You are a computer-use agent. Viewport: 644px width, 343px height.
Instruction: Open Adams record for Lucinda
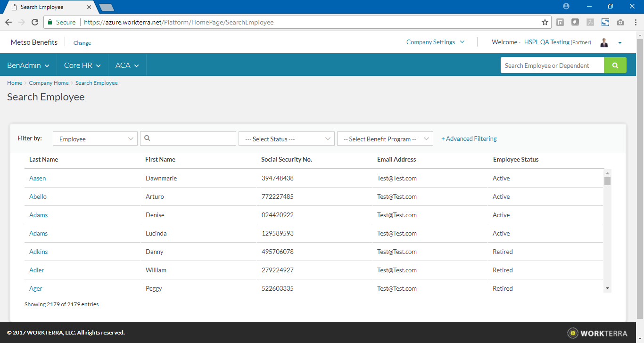tap(38, 233)
